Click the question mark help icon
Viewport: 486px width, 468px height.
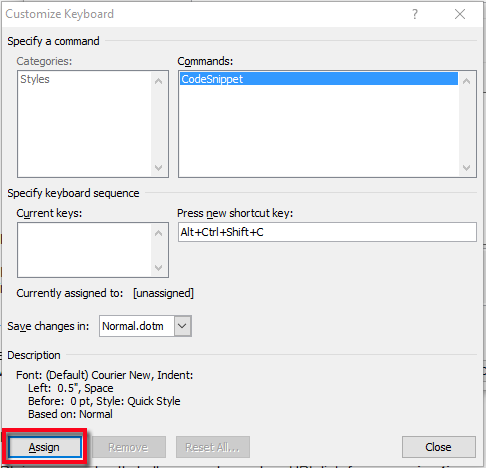(x=415, y=14)
